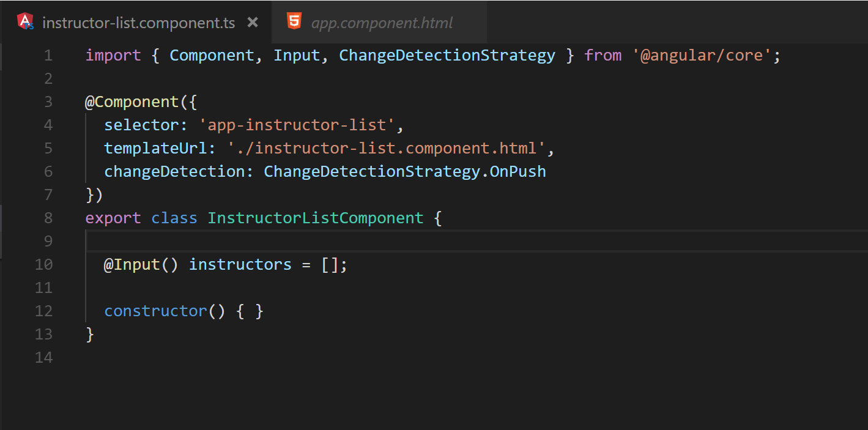Click line number 9 in the gutter
This screenshot has width=868, height=430.
click(48, 242)
